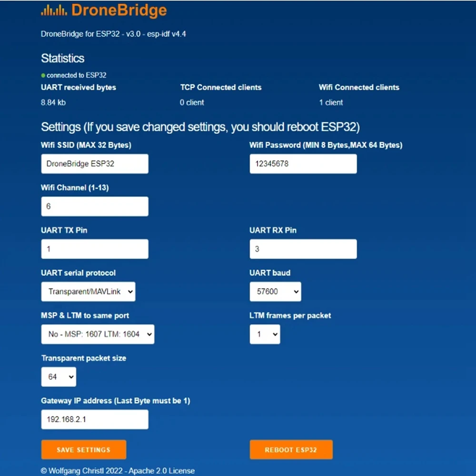This screenshot has height=476, width=476.
Task: Click the UART TX Pin field
Action: (95, 249)
